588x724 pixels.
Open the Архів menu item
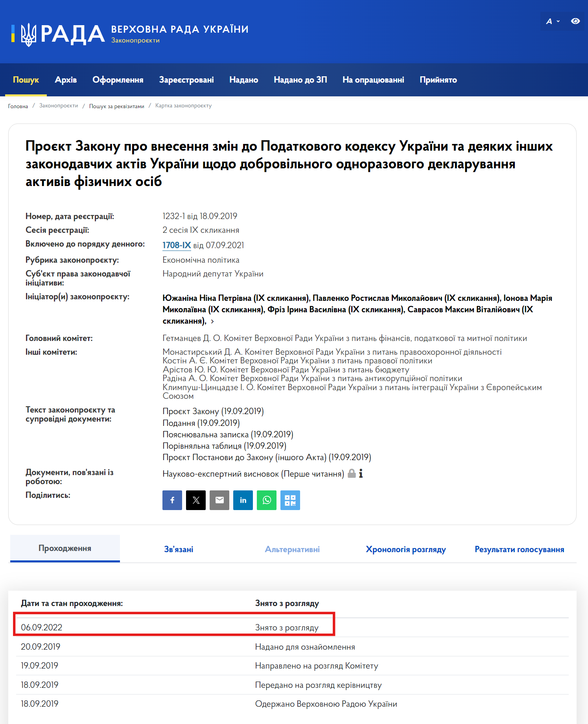tap(66, 80)
